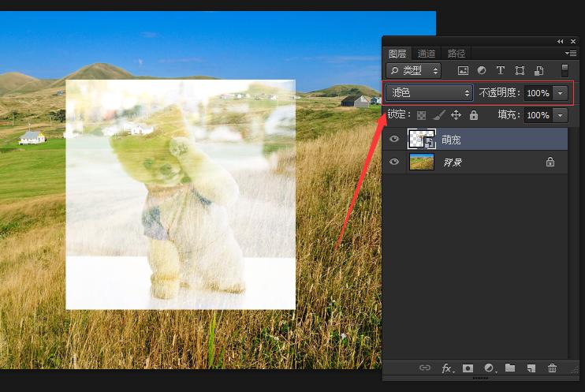Toggle the layer filtering on/off switch
Screen dimensions: 585x392
(x=565, y=70)
